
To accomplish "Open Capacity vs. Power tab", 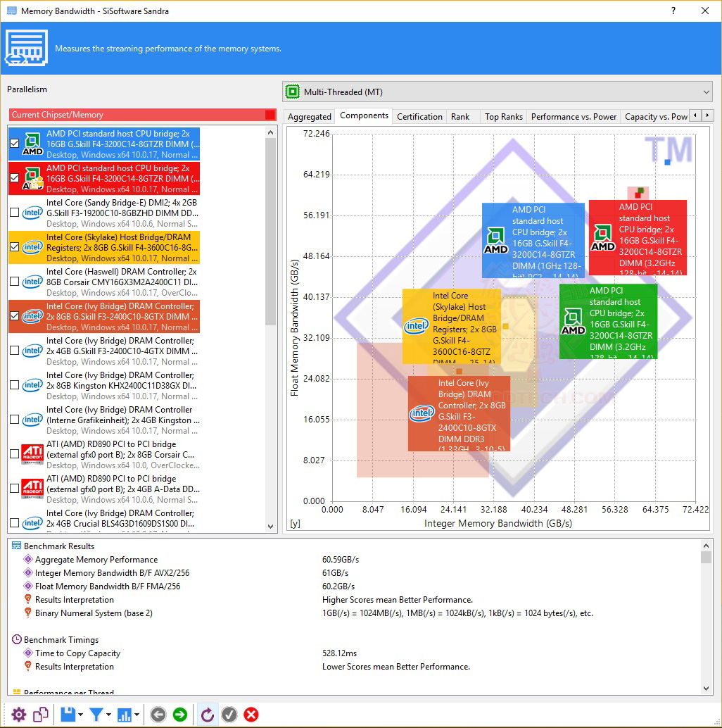I will [656, 117].
